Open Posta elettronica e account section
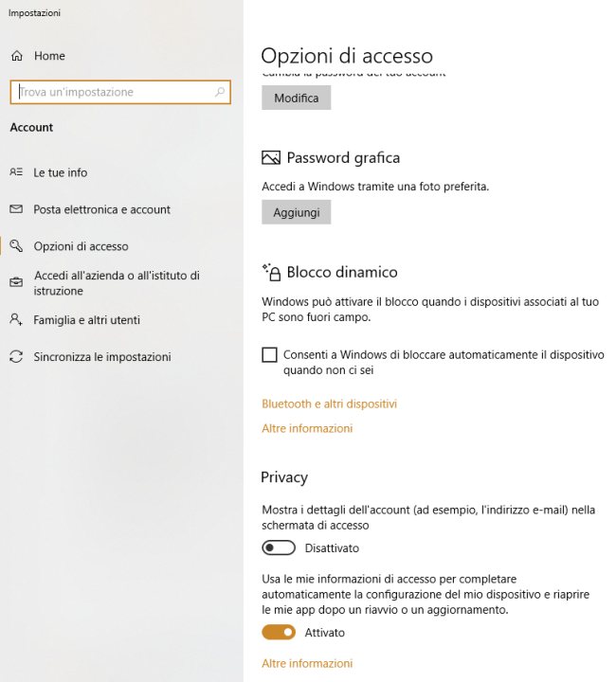The width and height of the screenshot is (616, 682). pyautogui.click(x=101, y=209)
